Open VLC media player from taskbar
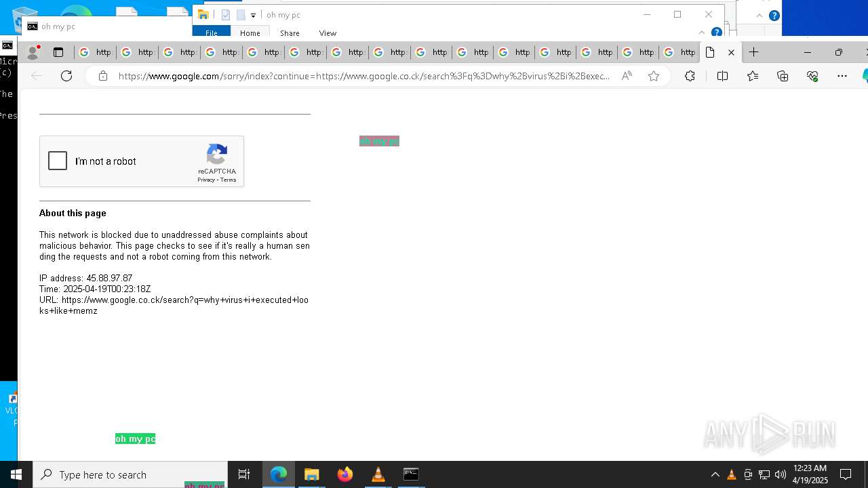The width and height of the screenshot is (868, 488). 378,474
